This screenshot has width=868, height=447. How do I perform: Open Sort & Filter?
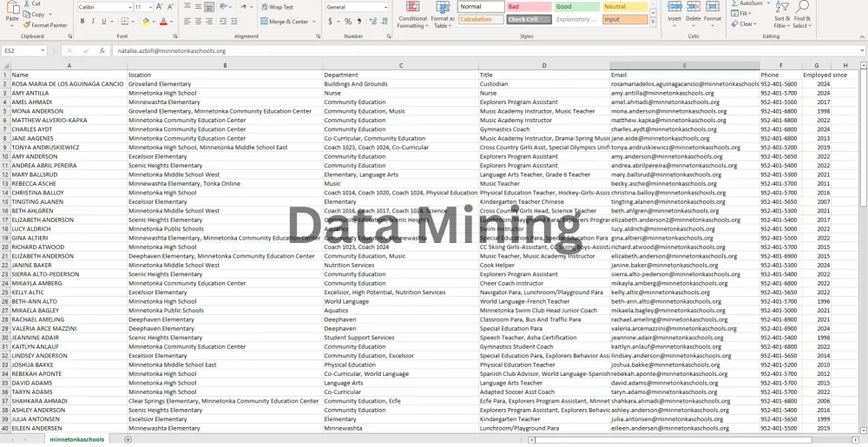[782, 15]
